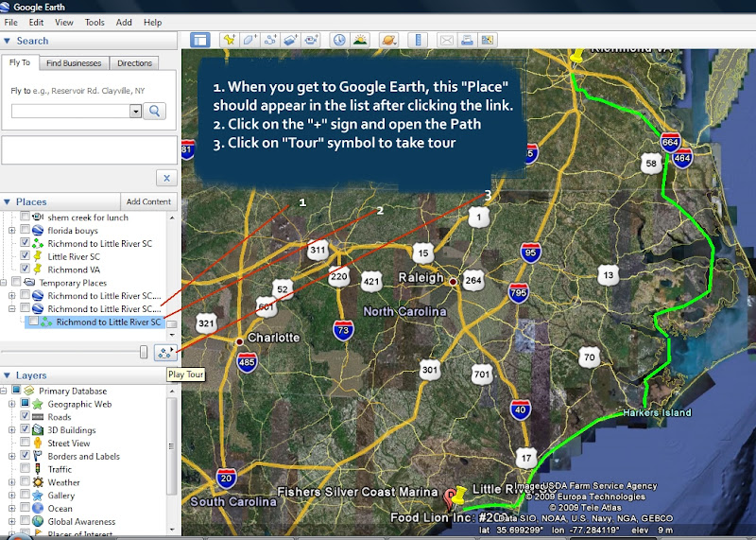Click View in Google Maps icon
Screen dimensions: 756x540
tap(487, 40)
